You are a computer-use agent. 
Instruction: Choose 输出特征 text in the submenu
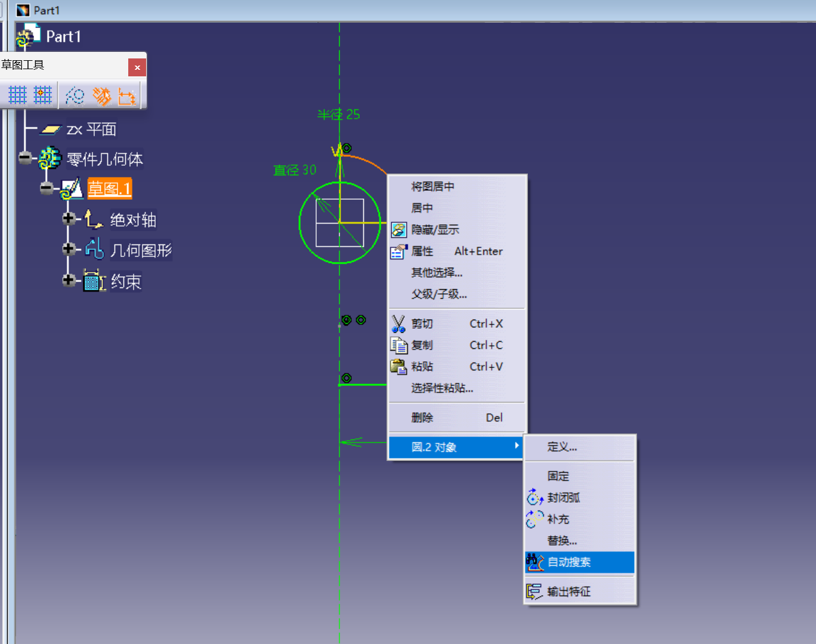pyautogui.click(x=569, y=592)
